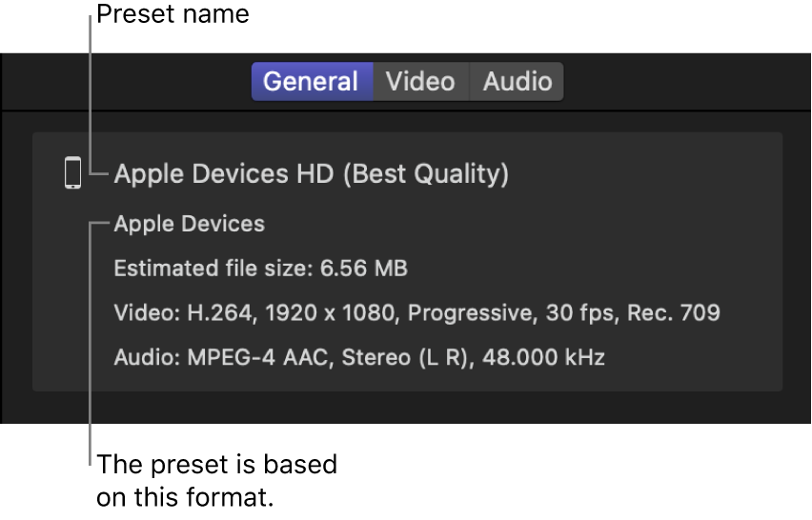The image size is (812, 520).
Task: Click the Apple Devices HD (Best Quality) title
Action: point(312,174)
